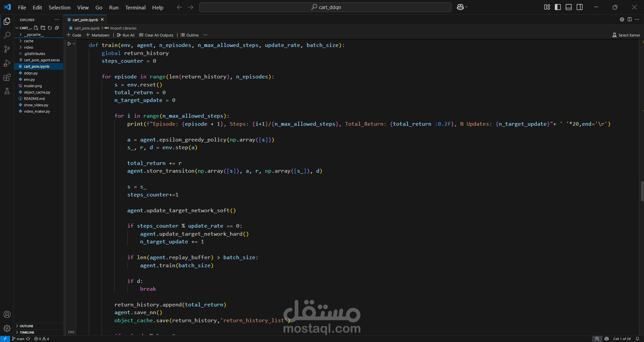Click the zoom magnifier in status bar

coord(597,339)
